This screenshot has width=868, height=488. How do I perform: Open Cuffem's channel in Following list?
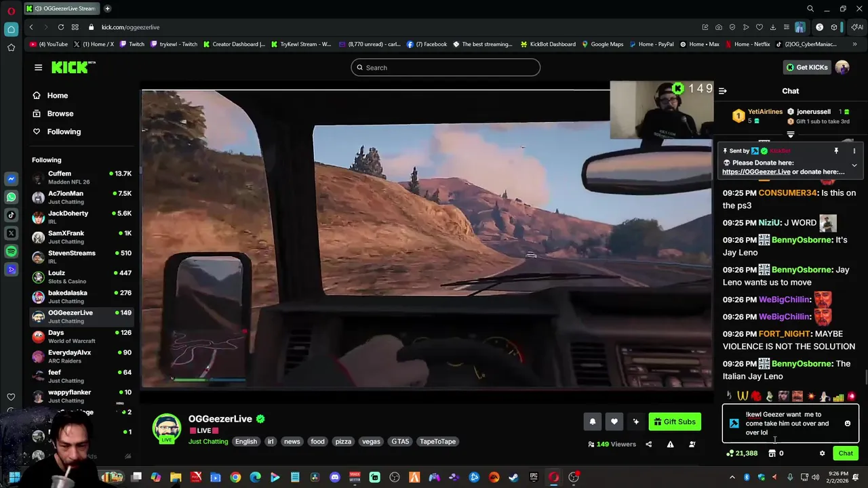pyautogui.click(x=81, y=178)
